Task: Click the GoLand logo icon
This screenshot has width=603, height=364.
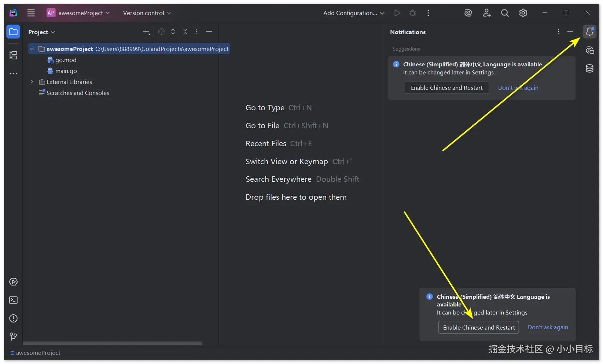Action: click(13, 13)
